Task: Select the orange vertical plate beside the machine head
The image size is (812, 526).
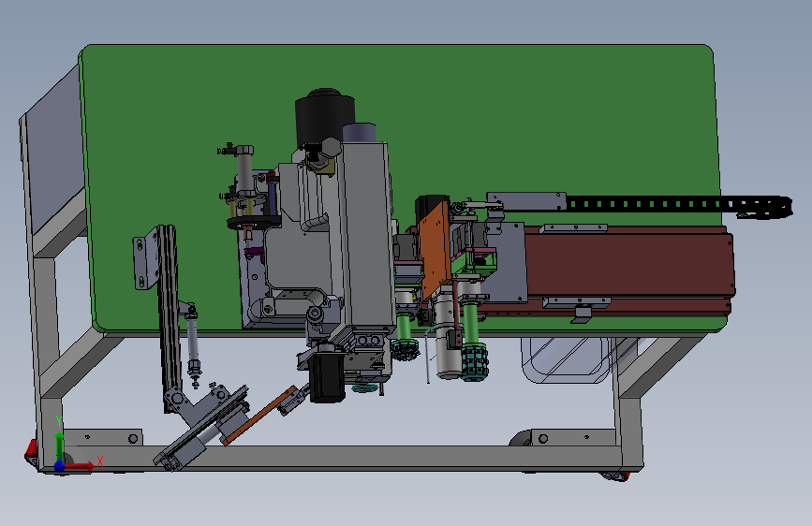Action: click(x=435, y=251)
